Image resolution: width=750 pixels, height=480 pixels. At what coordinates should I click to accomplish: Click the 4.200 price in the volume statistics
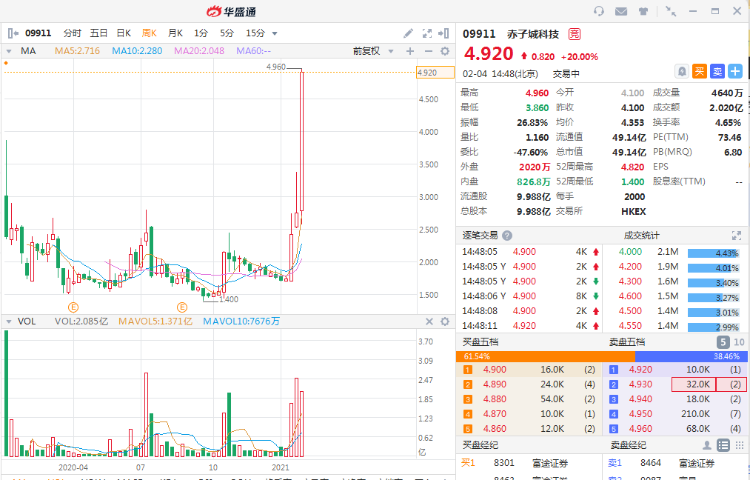630,267
